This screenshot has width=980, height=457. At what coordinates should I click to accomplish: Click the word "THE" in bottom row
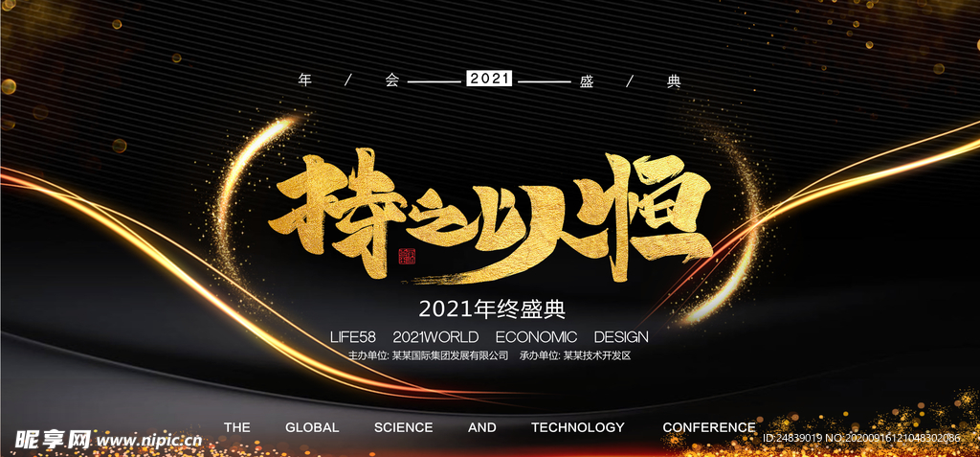point(237,427)
